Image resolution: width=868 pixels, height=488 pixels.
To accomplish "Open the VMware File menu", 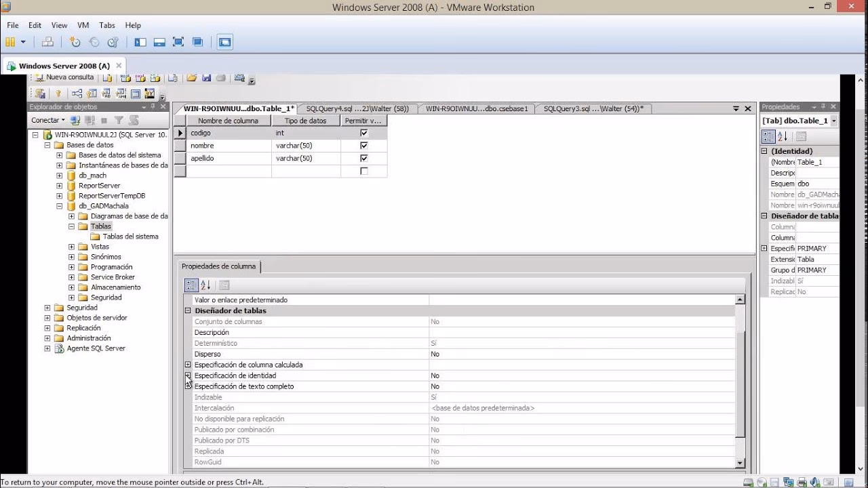I will tap(13, 25).
